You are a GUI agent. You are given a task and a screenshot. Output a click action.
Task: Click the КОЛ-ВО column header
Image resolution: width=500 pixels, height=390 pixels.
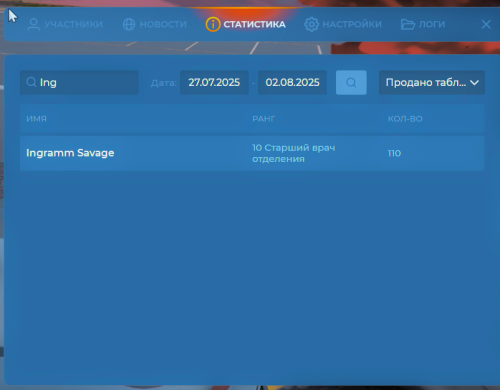pyautogui.click(x=405, y=119)
